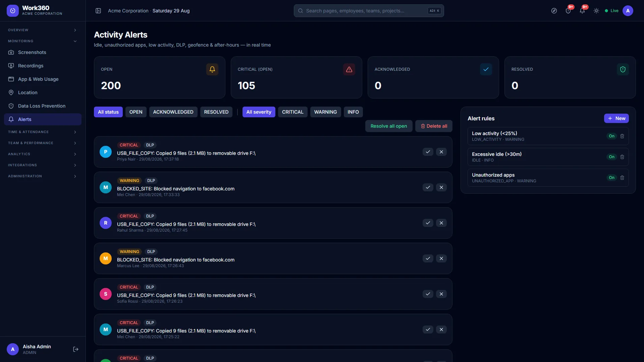644x362 pixels.
Task: Expand the Team & Performance section
Action: coord(43,143)
